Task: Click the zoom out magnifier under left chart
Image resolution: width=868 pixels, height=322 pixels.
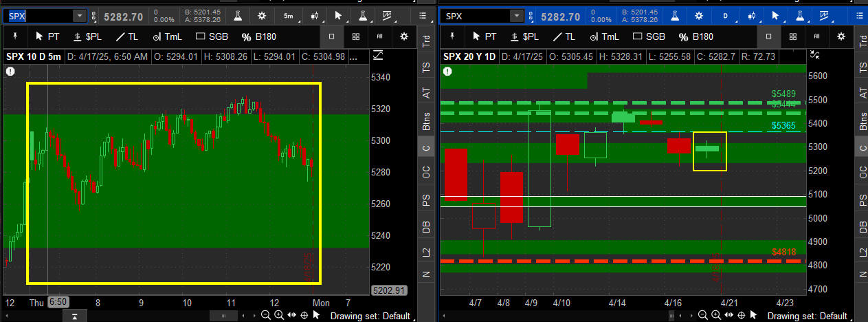Action: point(265,315)
